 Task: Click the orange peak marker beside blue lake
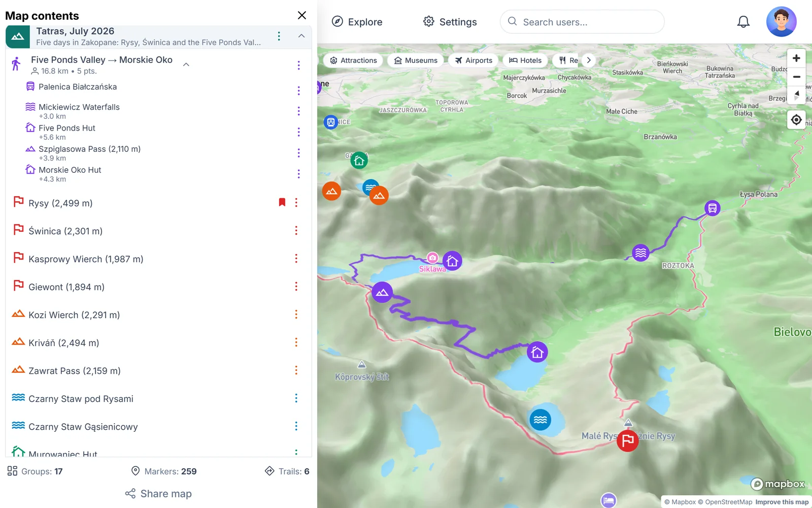[x=379, y=196]
